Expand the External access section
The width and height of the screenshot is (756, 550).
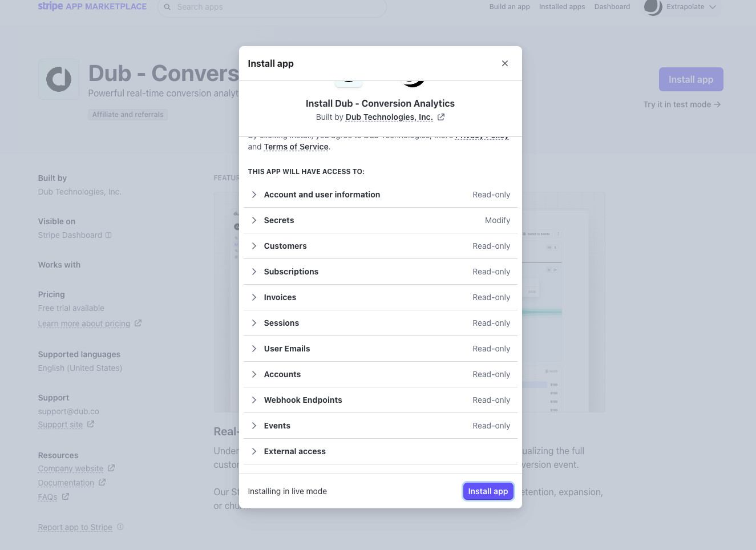pos(254,451)
